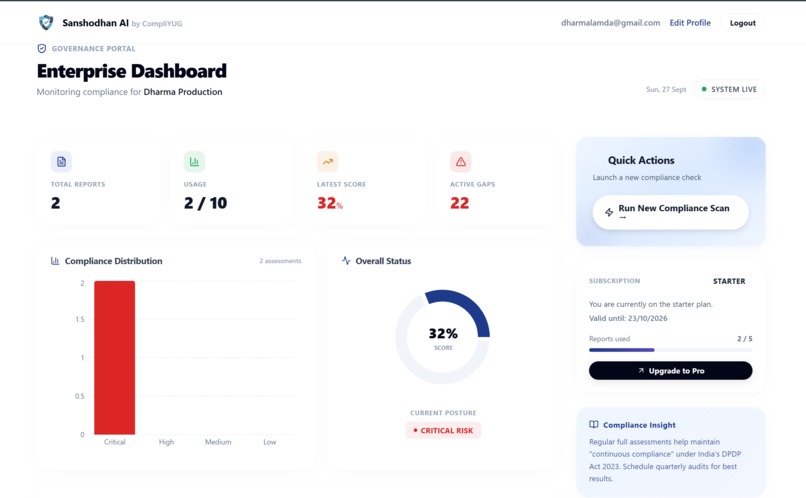The image size is (806, 498).
Task: Click the High axis label
Action: click(x=167, y=442)
